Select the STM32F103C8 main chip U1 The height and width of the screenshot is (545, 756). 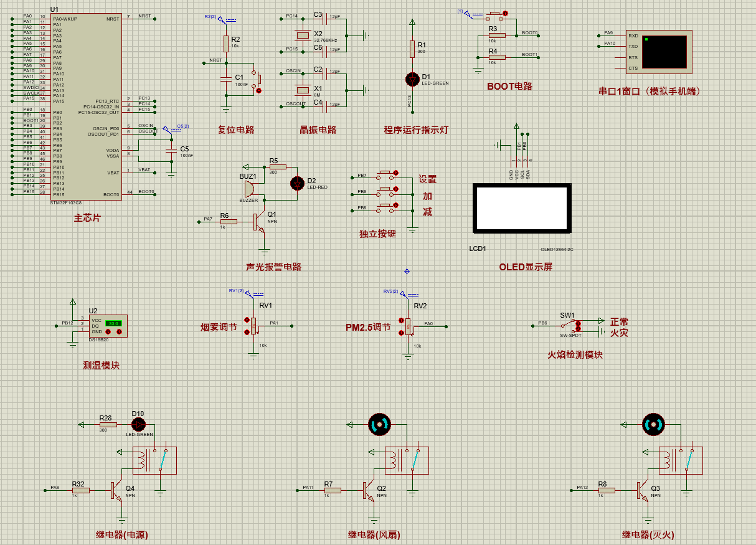coord(85,107)
